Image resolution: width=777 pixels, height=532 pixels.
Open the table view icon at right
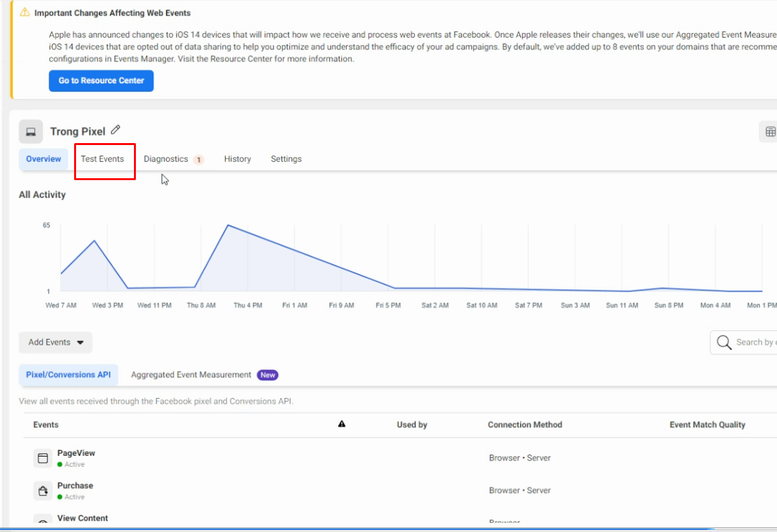770,131
